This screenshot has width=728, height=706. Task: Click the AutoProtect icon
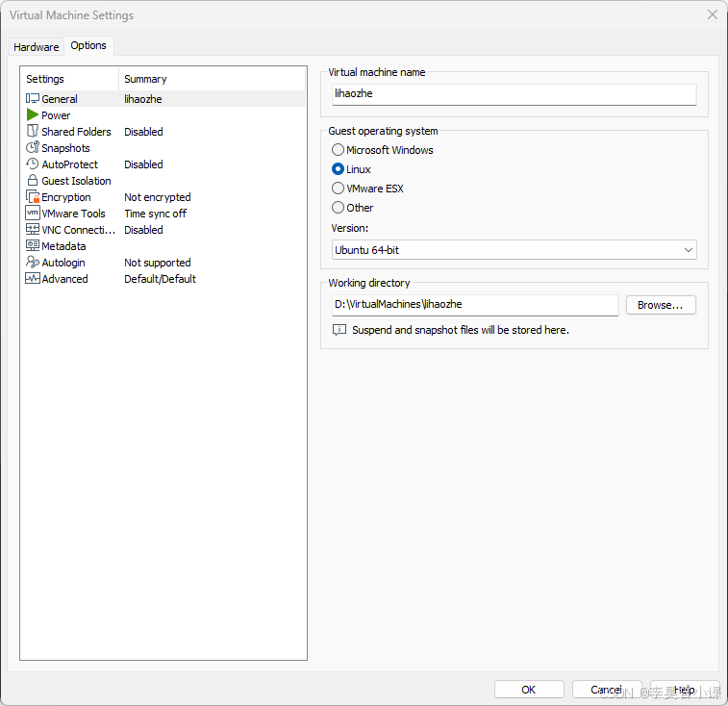[x=33, y=164]
